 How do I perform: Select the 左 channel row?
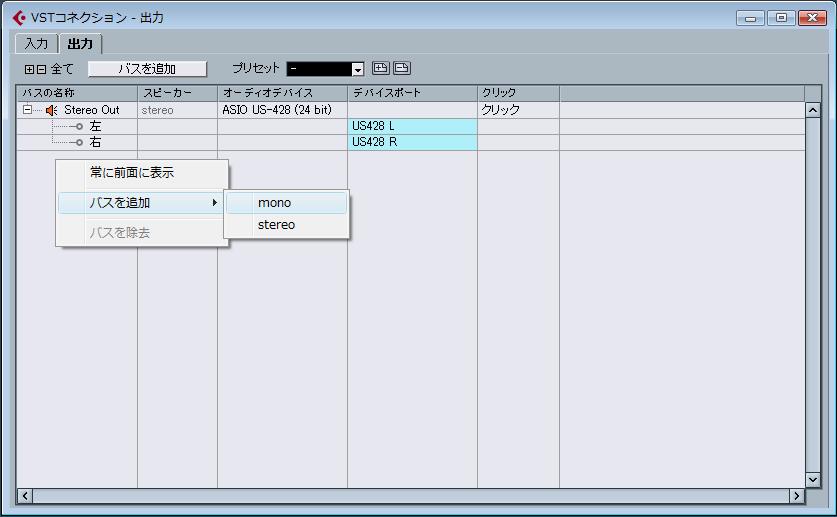pyautogui.click(x=410, y=126)
